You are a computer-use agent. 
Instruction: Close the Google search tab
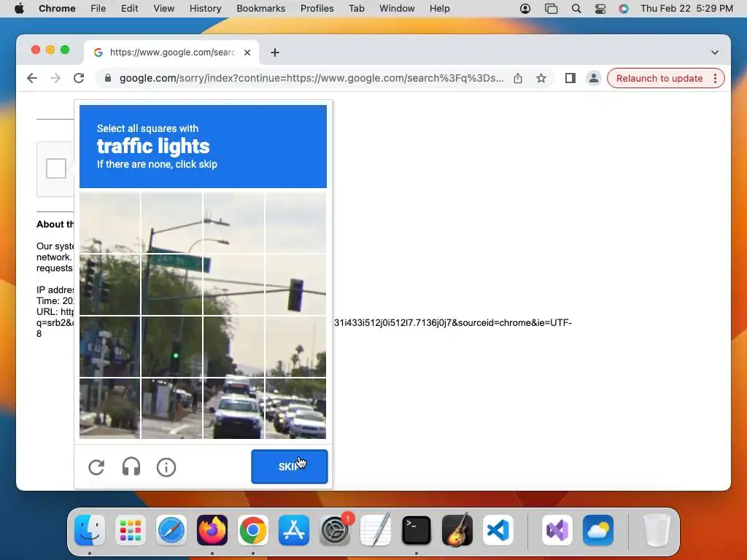coord(247,52)
